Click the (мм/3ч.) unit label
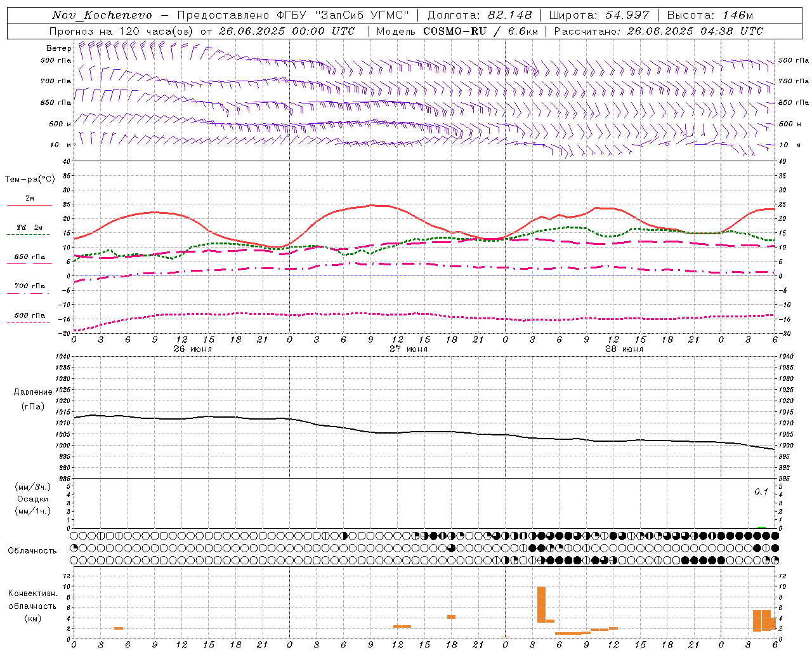 pyautogui.click(x=33, y=487)
